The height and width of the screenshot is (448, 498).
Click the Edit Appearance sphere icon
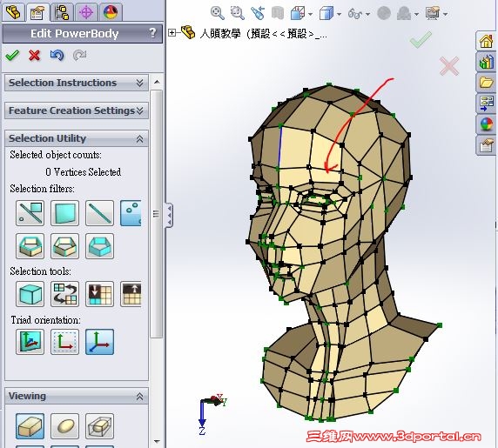coord(384,13)
